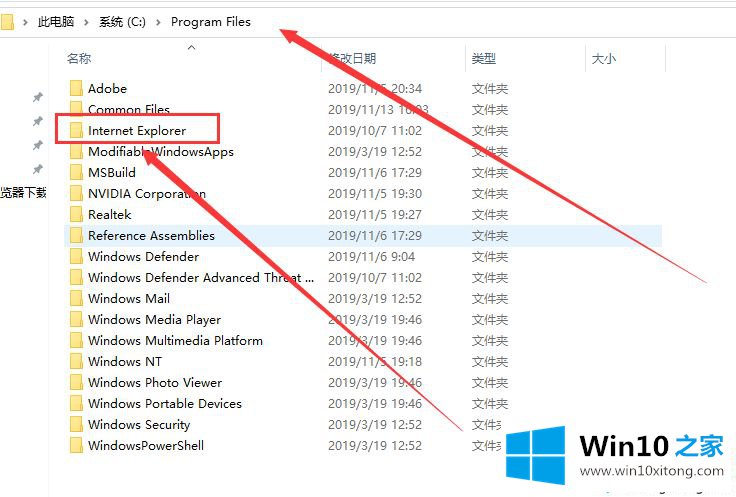736x497 pixels.
Task: Go to 此电脑 in the breadcrumb
Action: point(56,22)
